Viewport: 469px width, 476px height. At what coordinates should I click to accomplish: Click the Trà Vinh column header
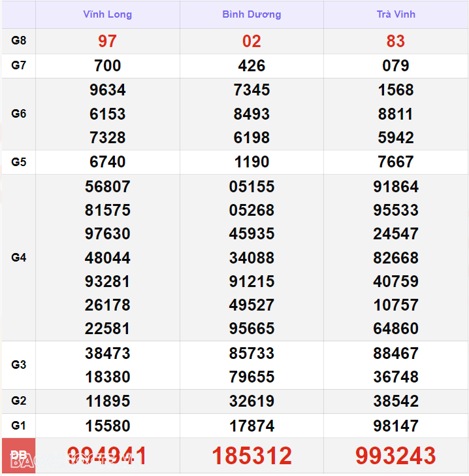(x=396, y=14)
